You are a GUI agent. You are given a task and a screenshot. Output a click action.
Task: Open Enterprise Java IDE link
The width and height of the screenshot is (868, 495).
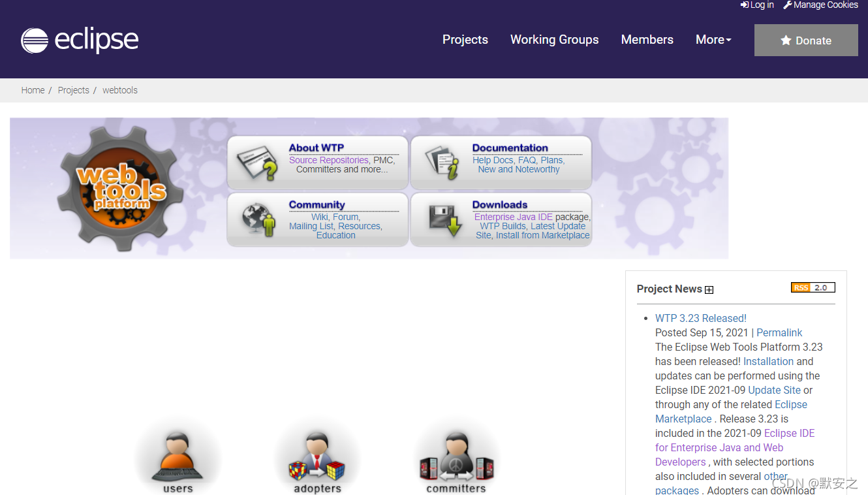(x=514, y=217)
